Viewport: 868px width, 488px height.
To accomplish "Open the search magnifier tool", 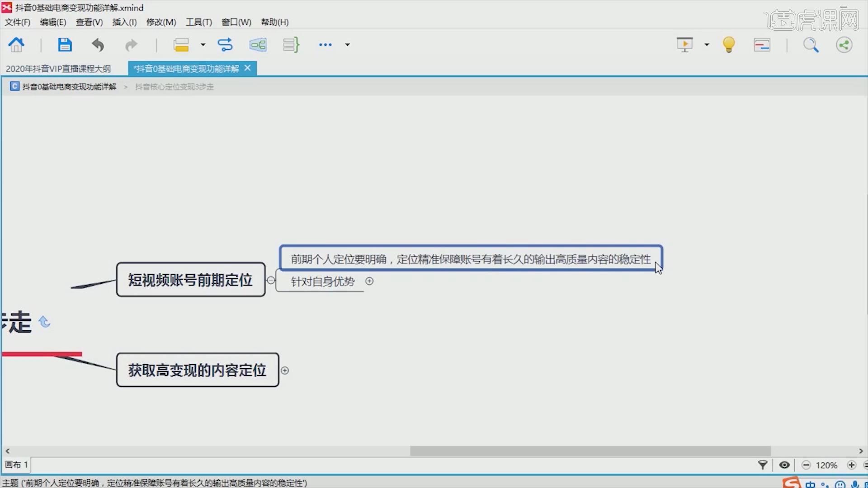I will coord(811,45).
